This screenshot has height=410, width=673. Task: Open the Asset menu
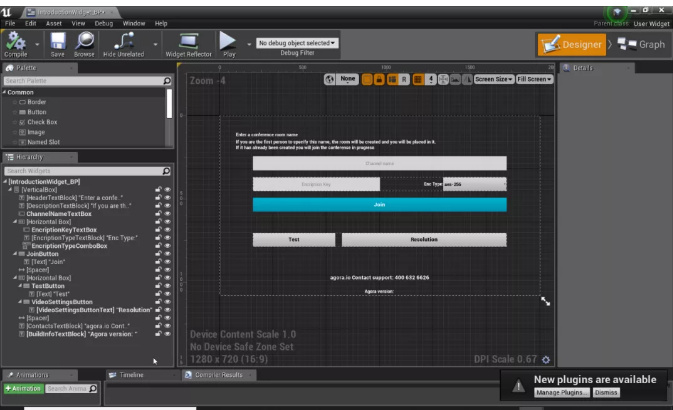tap(54, 24)
